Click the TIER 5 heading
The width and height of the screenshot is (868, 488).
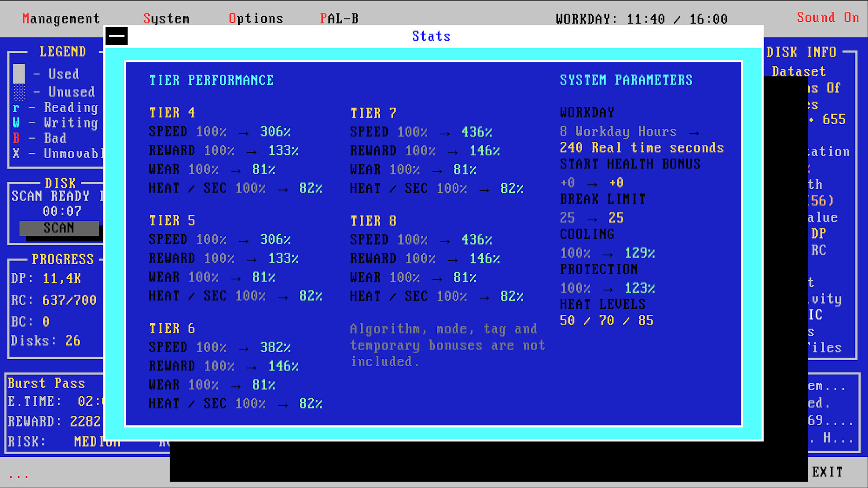pos(172,221)
